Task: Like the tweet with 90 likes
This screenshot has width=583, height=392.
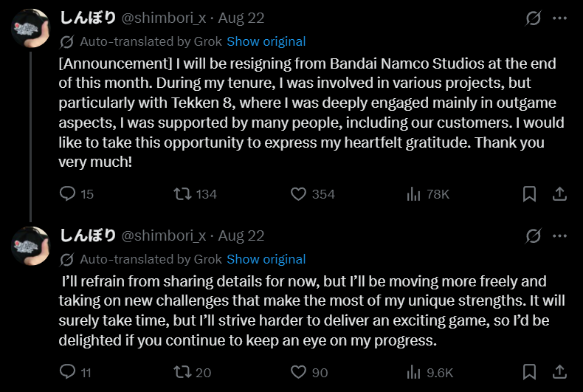Action: point(298,372)
